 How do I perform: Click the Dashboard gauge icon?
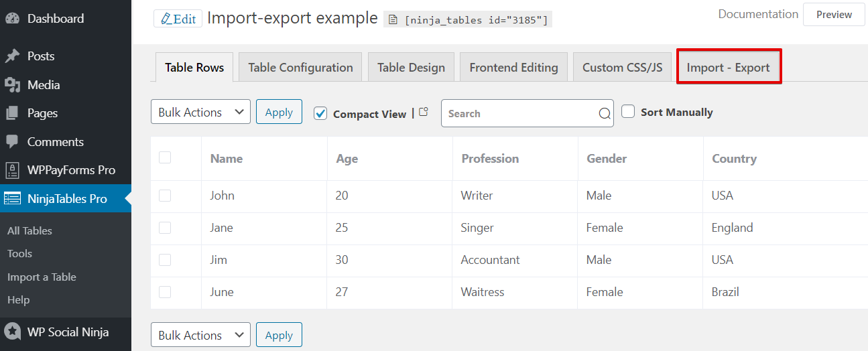click(x=12, y=19)
